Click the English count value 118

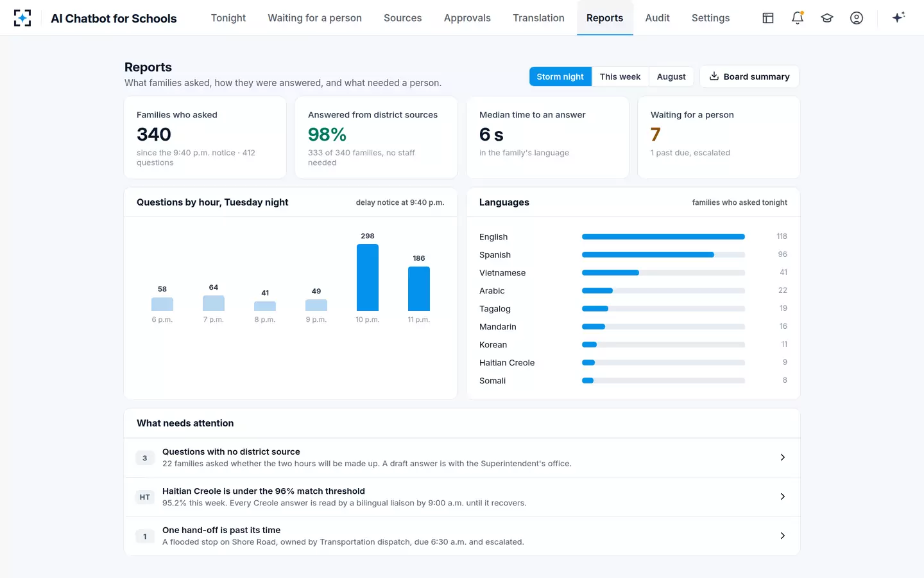pyautogui.click(x=782, y=236)
